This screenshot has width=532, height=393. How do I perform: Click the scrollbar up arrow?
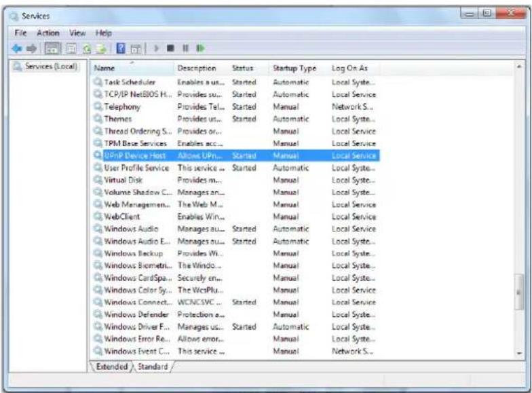click(519, 67)
